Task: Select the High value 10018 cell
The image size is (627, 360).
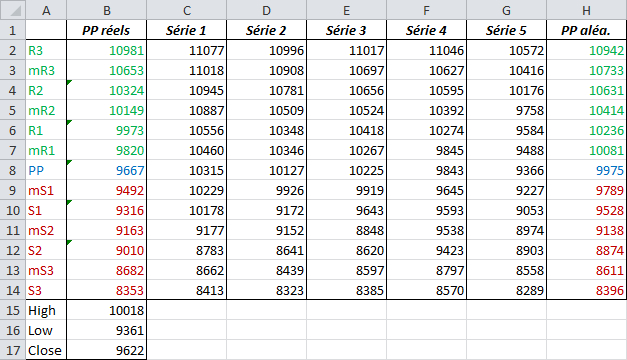Action: point(106,310)
